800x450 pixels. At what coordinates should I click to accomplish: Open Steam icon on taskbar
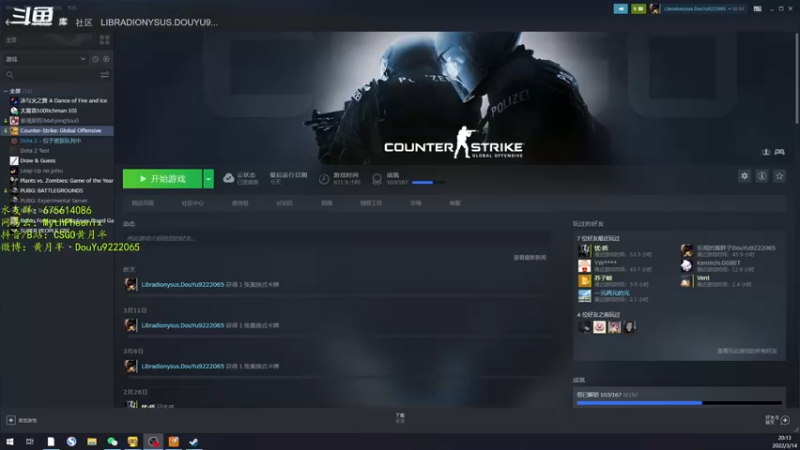[x=194, y=442]
